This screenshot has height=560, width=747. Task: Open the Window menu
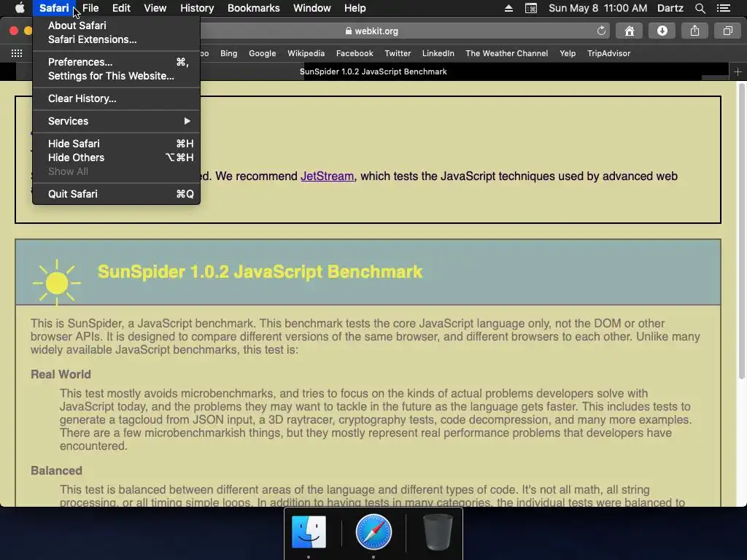(x=312, y=8)
